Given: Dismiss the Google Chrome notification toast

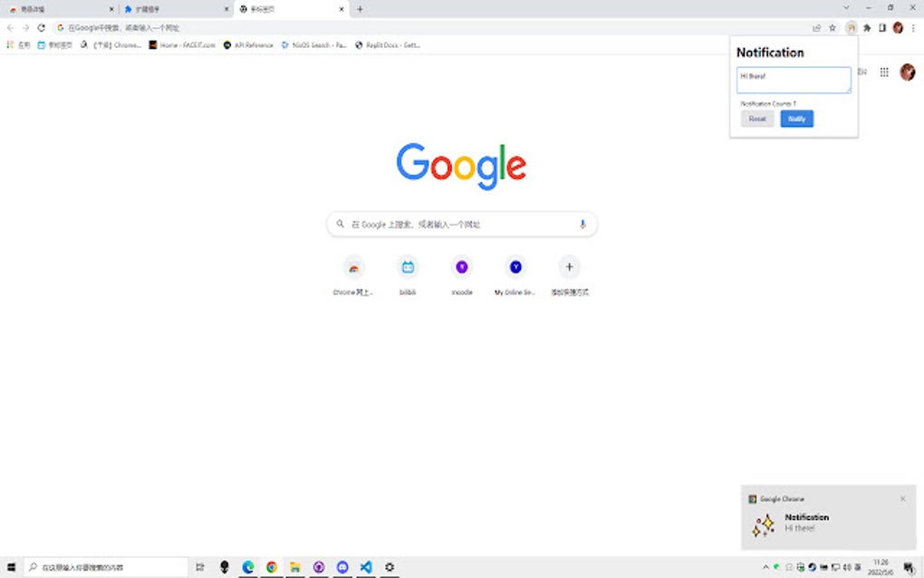Looking at the screenshot, I should click(902, 498).
